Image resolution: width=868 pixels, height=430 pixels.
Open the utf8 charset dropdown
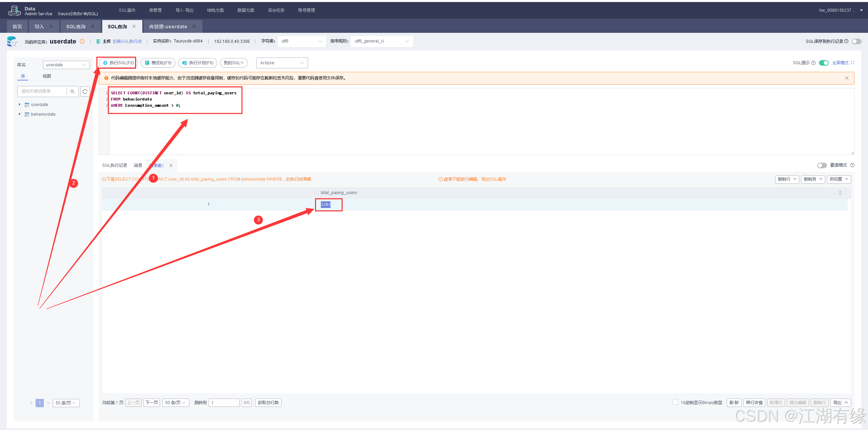[301, 41]
